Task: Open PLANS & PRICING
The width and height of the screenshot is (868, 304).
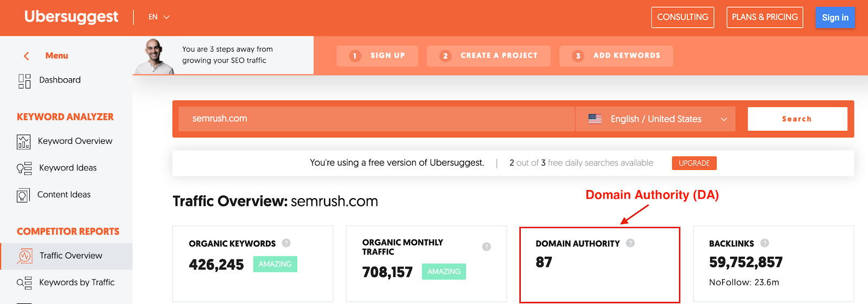Action: click(765, 17)
